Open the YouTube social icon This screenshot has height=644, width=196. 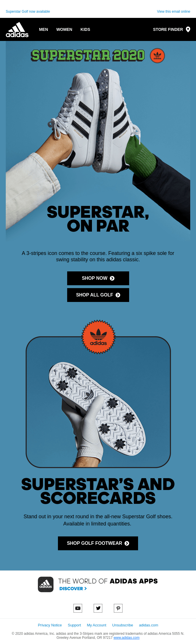[78, 608]
